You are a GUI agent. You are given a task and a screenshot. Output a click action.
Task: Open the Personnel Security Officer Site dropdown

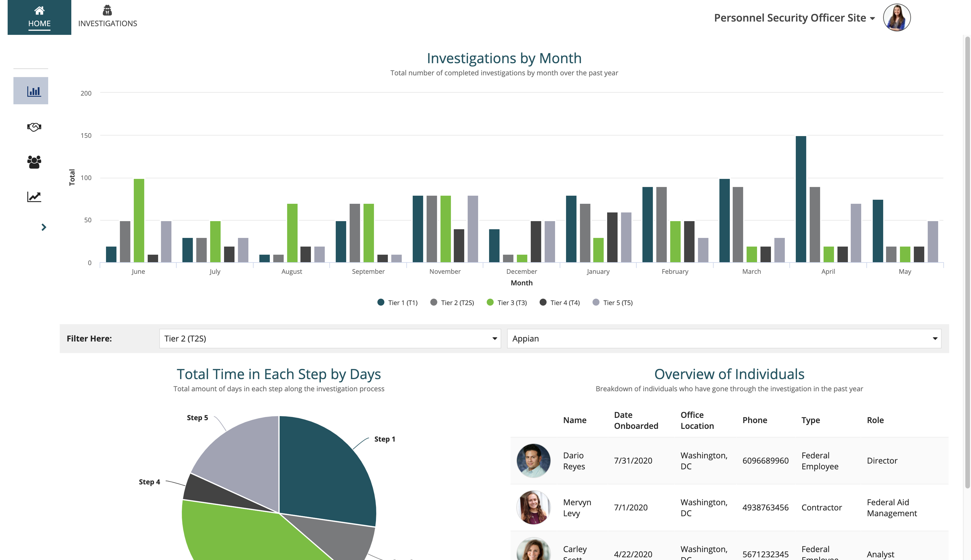[794, 18]
